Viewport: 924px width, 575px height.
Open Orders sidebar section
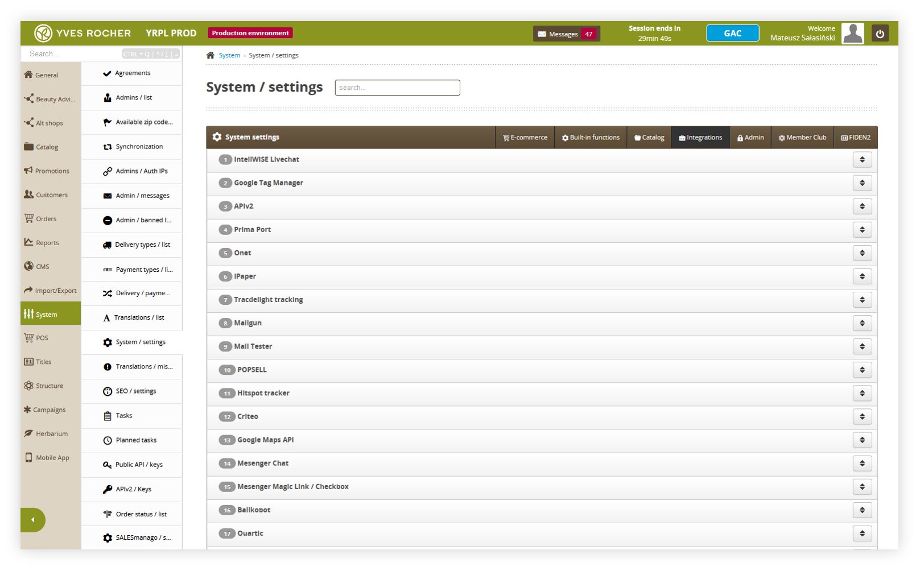coord(51,219)
